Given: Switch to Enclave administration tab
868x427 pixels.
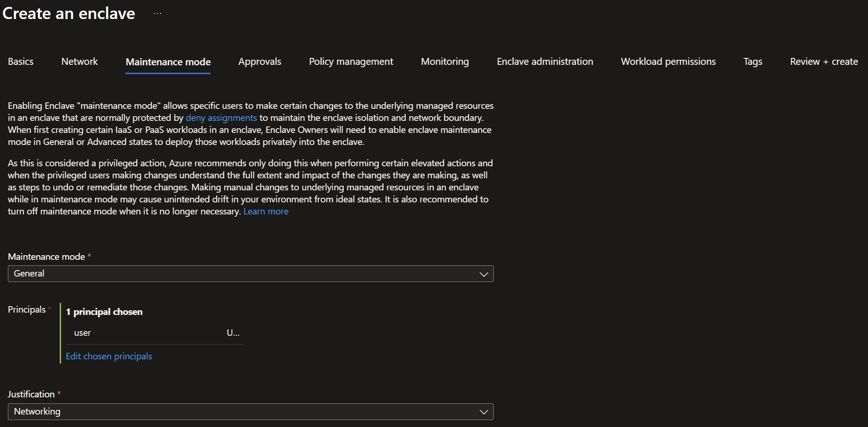Looking at the screenshot, I should [x=545, y=62].
